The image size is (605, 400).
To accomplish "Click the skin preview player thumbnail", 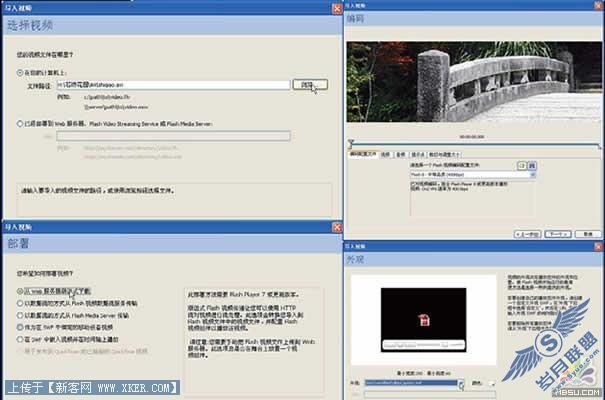I will pos(423,320).
